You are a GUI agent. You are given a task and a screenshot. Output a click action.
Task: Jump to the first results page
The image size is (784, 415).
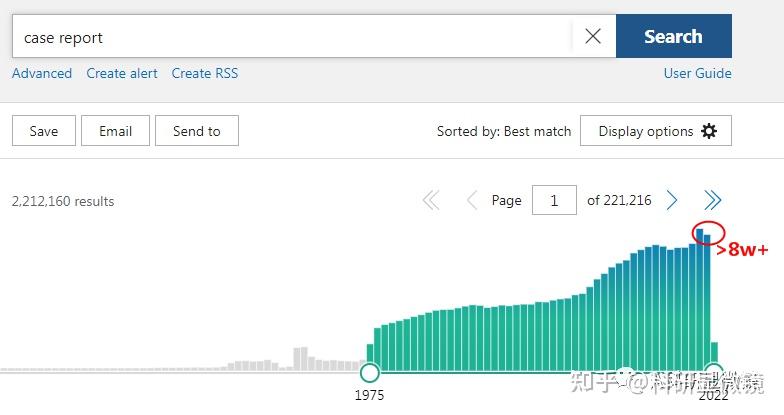click(431, 200)
